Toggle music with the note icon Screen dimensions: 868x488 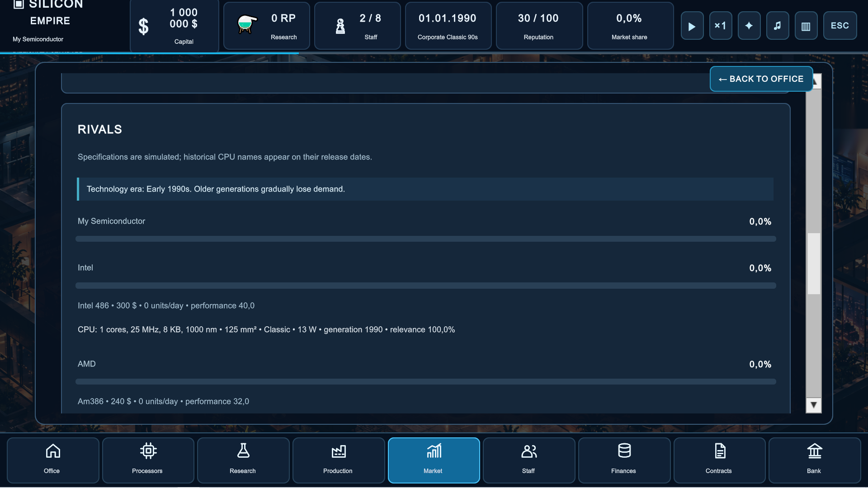point(778,26)
